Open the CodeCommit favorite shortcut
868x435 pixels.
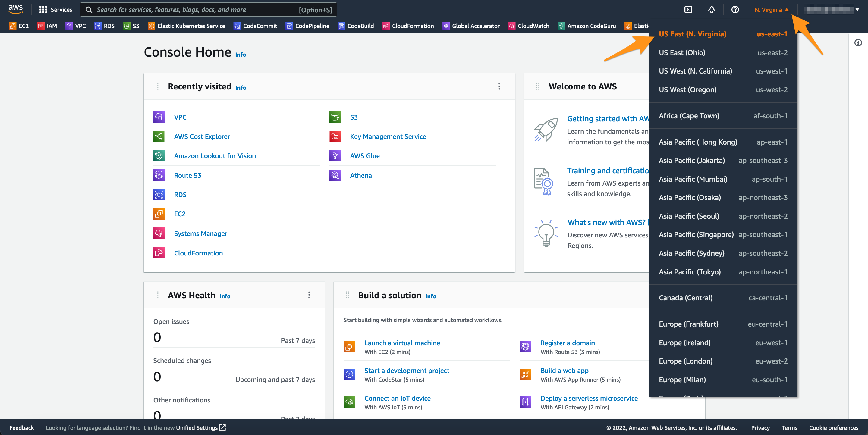[255, 26]
